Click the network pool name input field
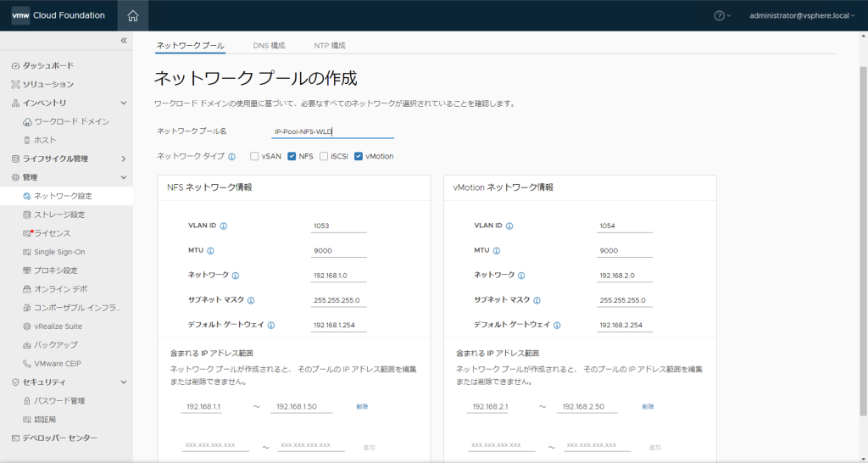Viewport: 868px width, 463px height. click(x=333, y=131)
